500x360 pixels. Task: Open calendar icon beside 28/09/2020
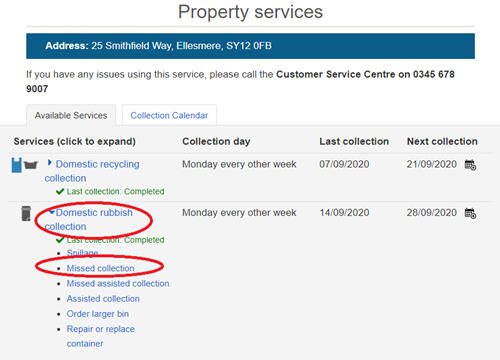coord(470,213)
